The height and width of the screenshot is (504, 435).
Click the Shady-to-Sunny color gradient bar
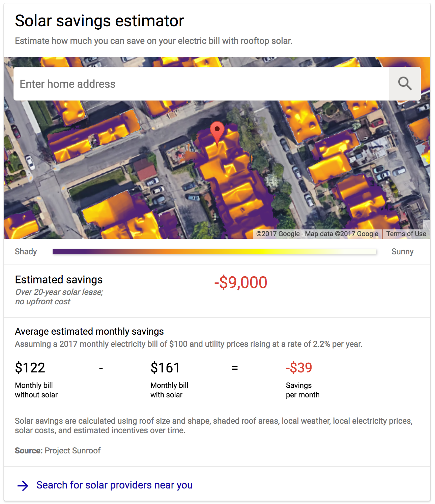point(214,252)
